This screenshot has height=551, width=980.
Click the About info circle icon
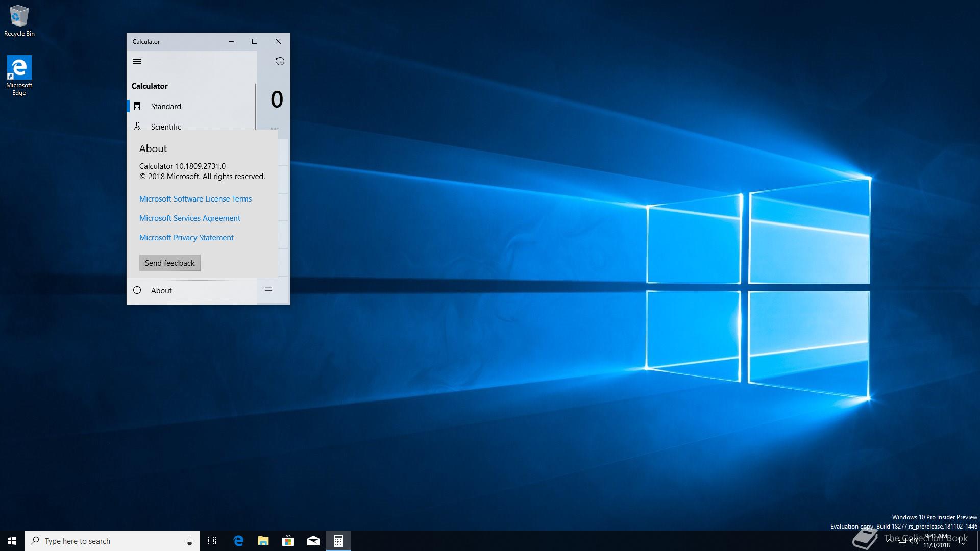click(x=137, y=290)
